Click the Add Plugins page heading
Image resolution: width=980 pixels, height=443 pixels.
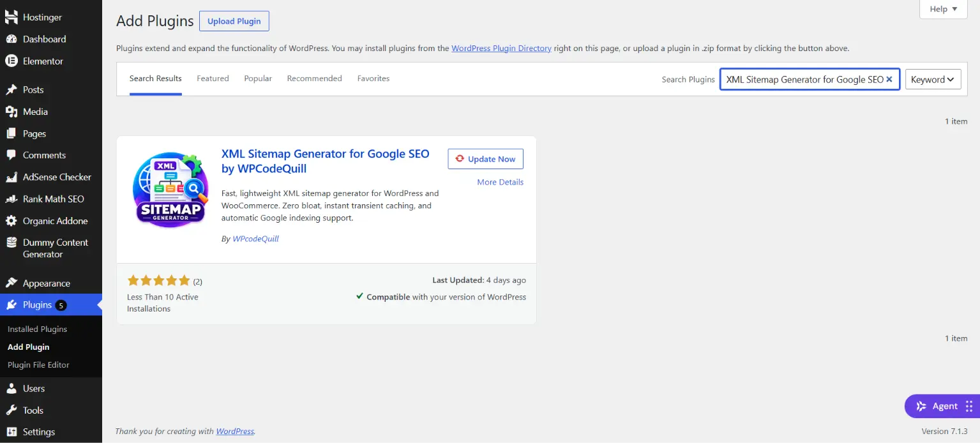(155, 21)
